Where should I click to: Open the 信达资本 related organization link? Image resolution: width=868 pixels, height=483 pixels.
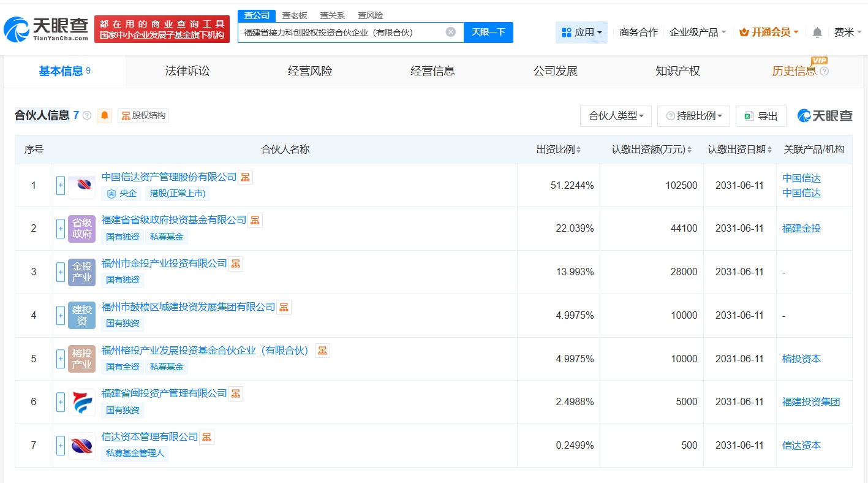tap(801, 446)
